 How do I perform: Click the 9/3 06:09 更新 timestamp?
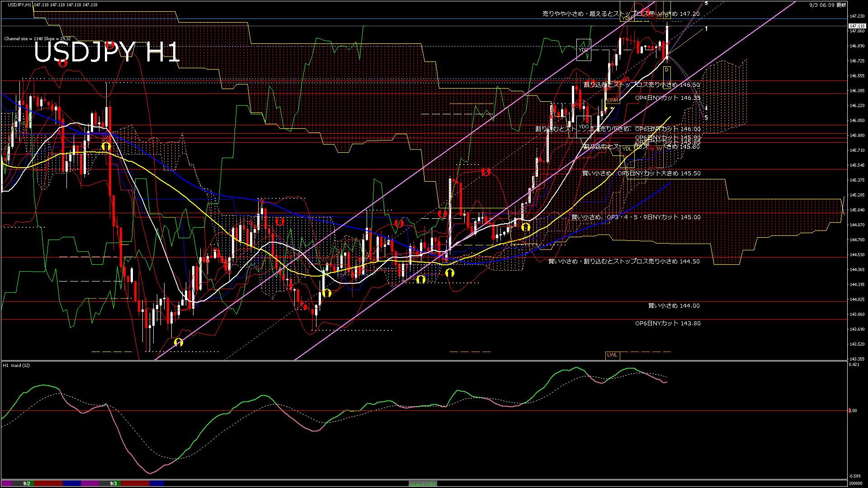click(828, 5)
